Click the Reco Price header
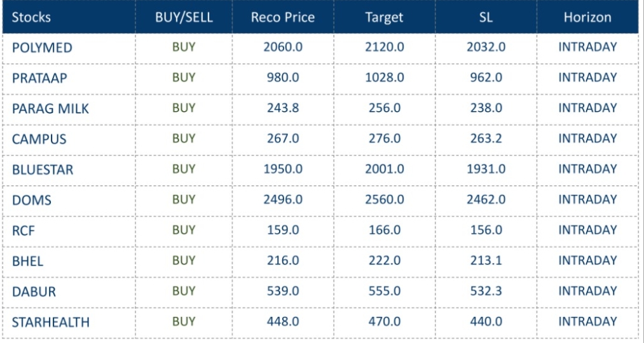The height and width of the screenshot is (343, 644). [x=283, y=17]
